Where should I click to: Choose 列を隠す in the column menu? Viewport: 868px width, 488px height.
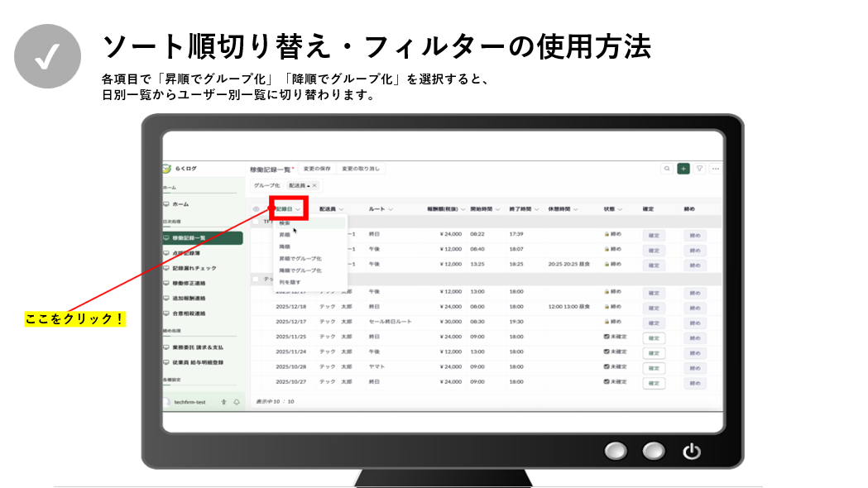(x=290, y=282)
